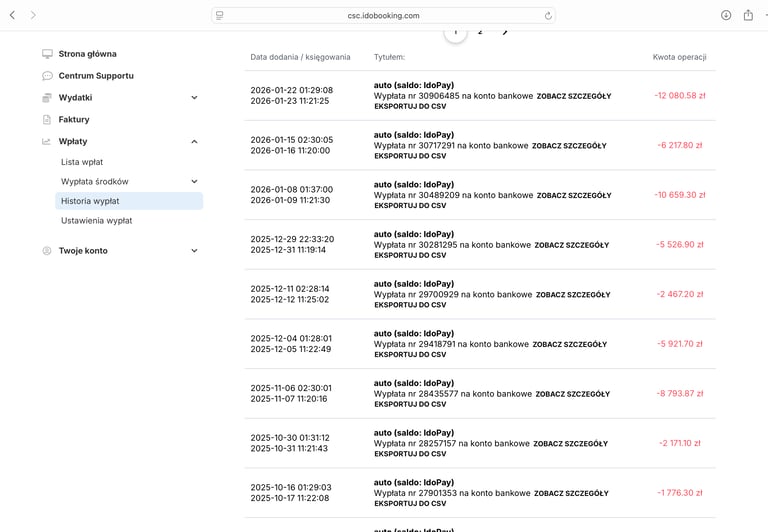The width and height of the screenshot is (768, 532).
Task: Open Centrum Supportu in the sidebar
Action: tap(96, 75)
